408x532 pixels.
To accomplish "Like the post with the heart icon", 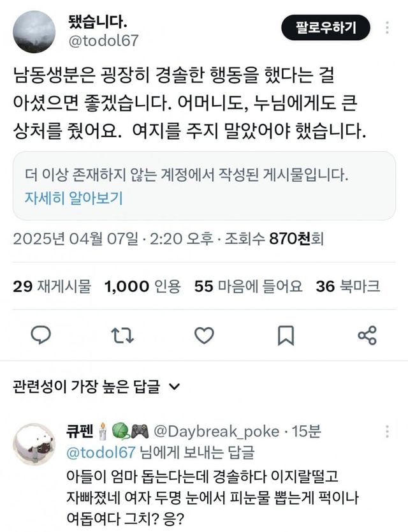I will click(x=204, y=334).
